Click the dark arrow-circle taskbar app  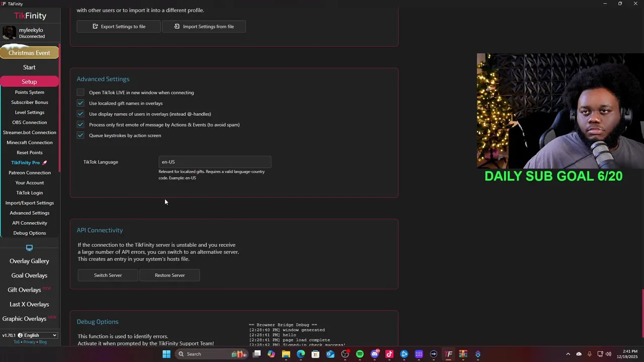pyautogui.click(x=433, y=354)
